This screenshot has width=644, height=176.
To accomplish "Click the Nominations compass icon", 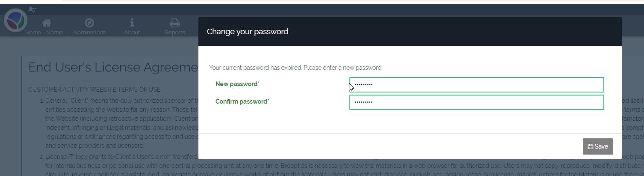I will pos(89,23).
